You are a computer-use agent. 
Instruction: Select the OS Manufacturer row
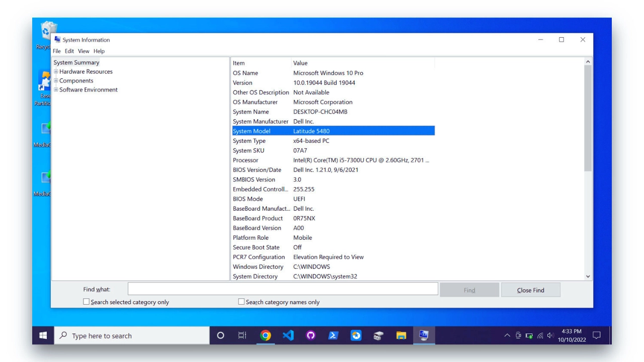point(333,102)
